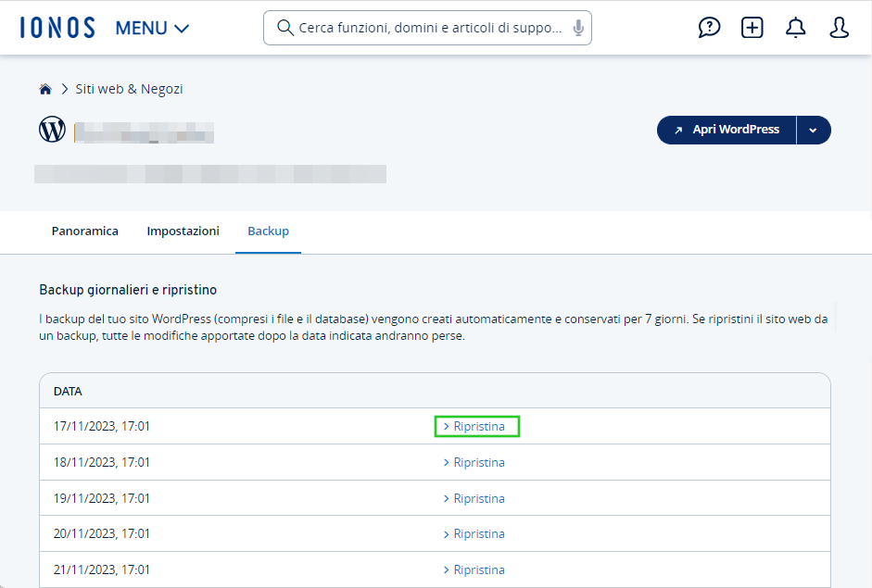Go to home via breadcrumb house icon
872x588 pixels.
(x=45, y=89)
